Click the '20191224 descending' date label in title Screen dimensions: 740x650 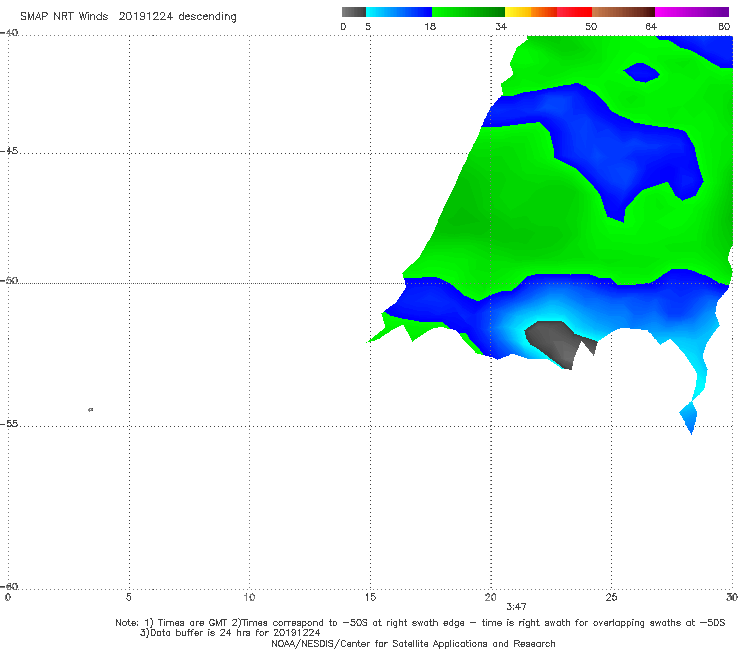click(x=177, y=17)
